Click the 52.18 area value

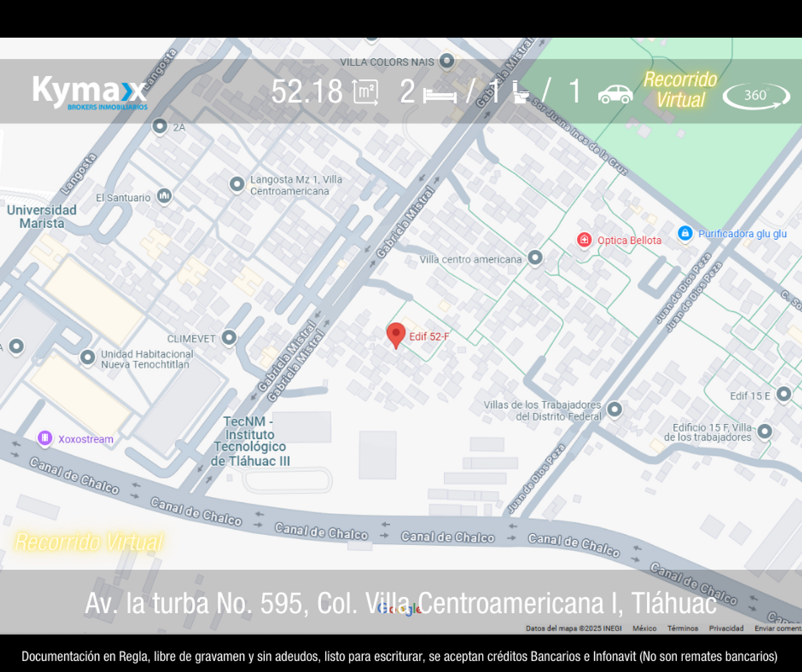pyautogui.click(x=307, y=92)
